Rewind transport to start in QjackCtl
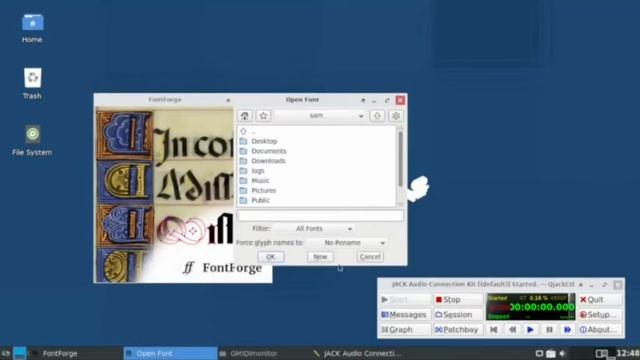The height and width of the screenshot is (360, 640). click(x=493, y=329)
